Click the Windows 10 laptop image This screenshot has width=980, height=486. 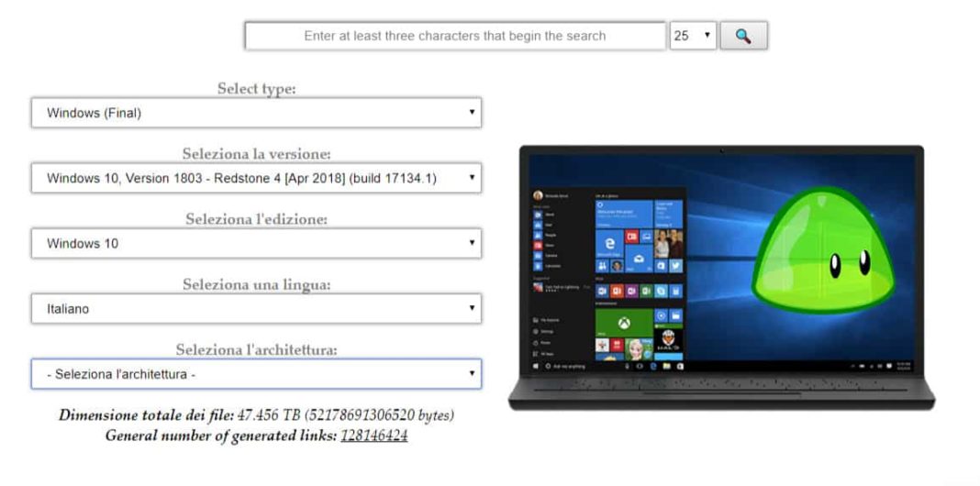point(721,278)
